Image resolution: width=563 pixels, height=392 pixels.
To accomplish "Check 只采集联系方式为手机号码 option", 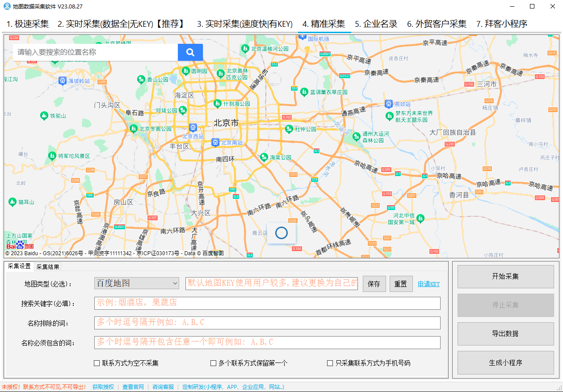I will 330,363.
